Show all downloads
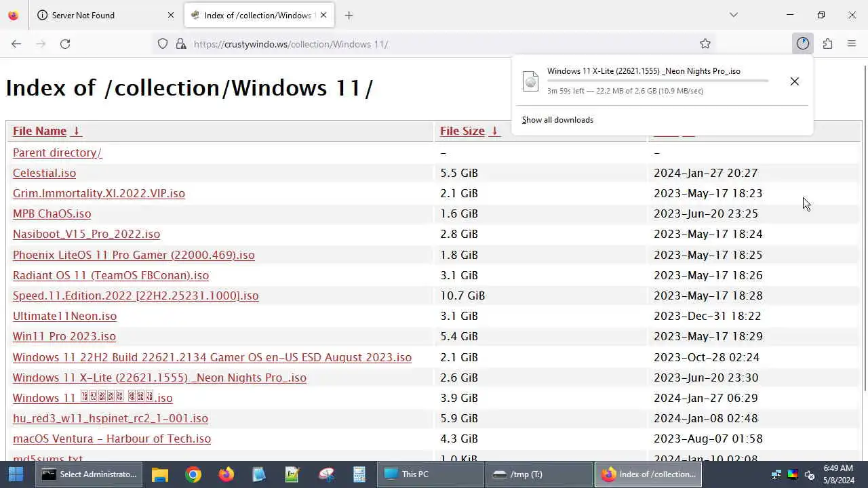 (x=557, y=120)
